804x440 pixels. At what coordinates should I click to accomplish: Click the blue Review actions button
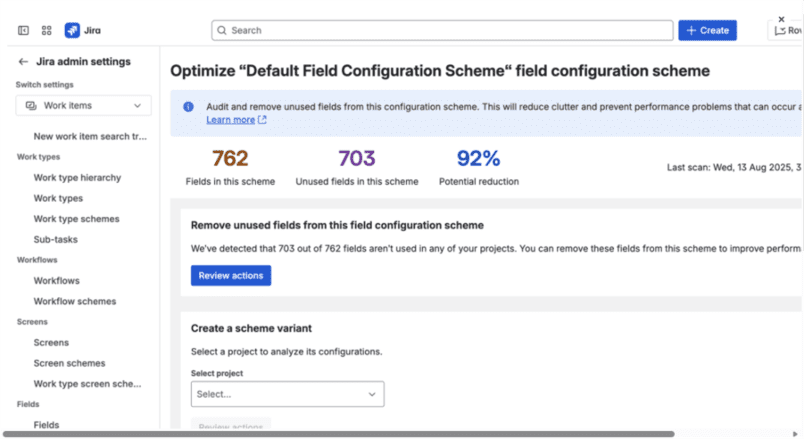tap(230, 275)
